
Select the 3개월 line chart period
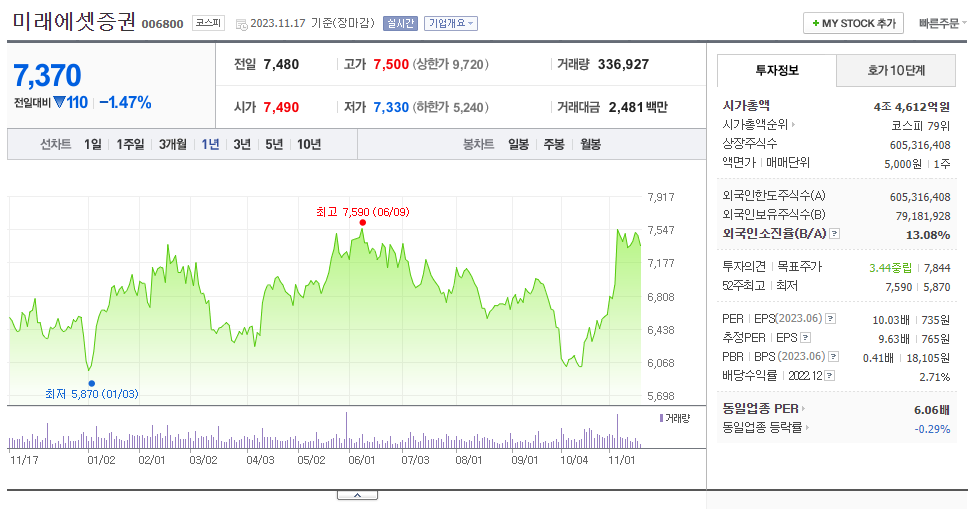tap(173, 144)
